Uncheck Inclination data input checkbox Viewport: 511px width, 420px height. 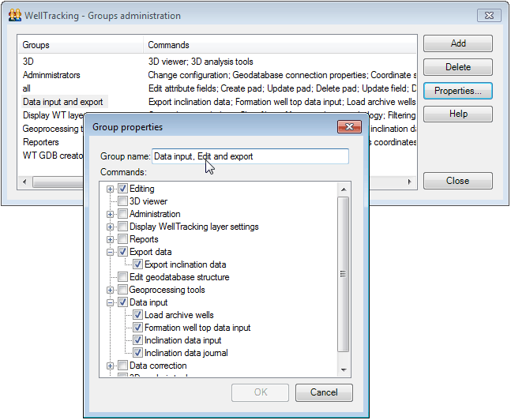(138, 340)
